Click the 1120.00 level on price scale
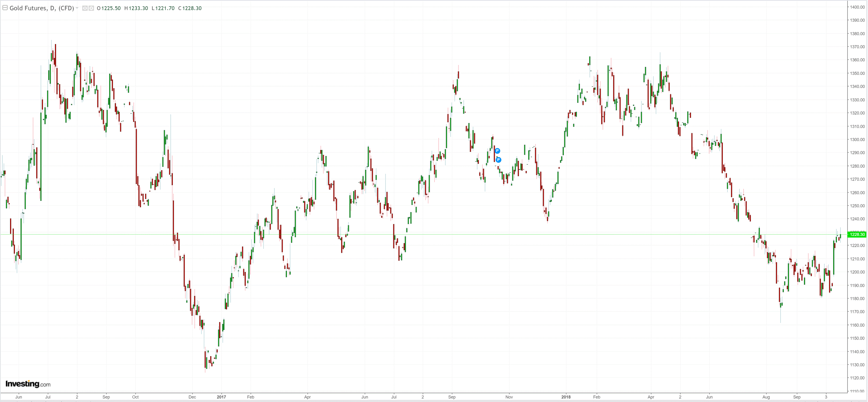 [x=857, y=378]
